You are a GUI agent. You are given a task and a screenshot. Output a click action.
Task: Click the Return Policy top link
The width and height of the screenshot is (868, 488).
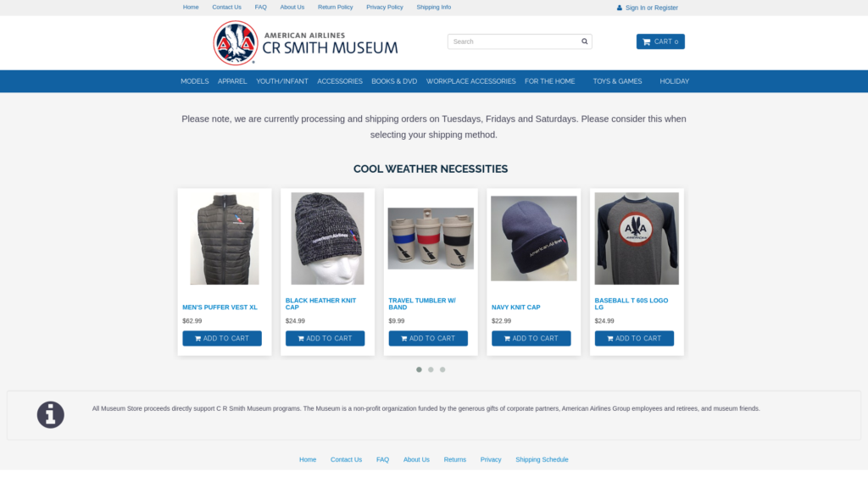(x=335, y=7)
